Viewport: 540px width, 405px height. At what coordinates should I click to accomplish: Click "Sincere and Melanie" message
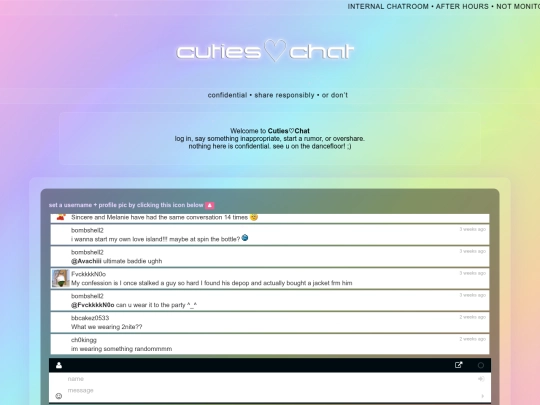pyautogui.click(x=159, y=217)
